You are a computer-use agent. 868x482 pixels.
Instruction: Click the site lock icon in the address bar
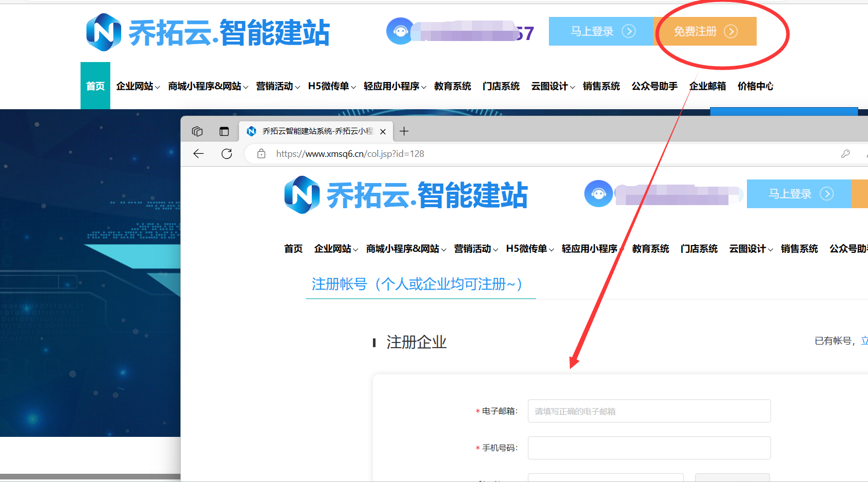point(261,154)
